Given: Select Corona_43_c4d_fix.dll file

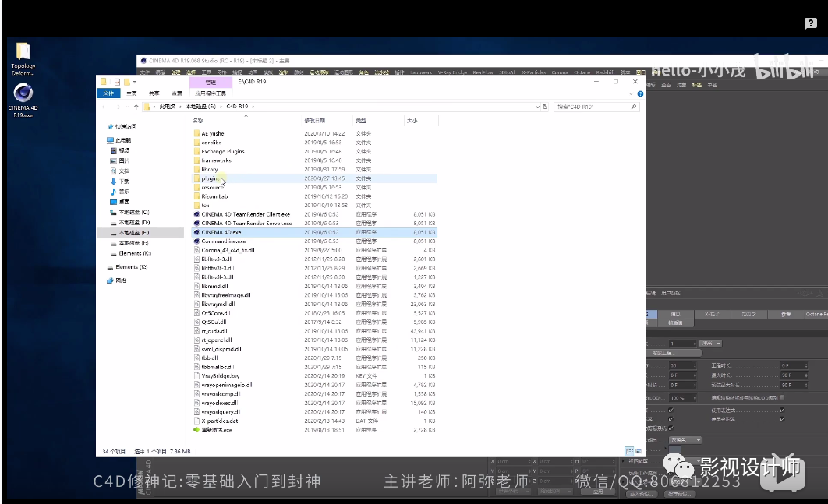Looking at the screenshot, I should pyautogui.click(x=313, y=250).
